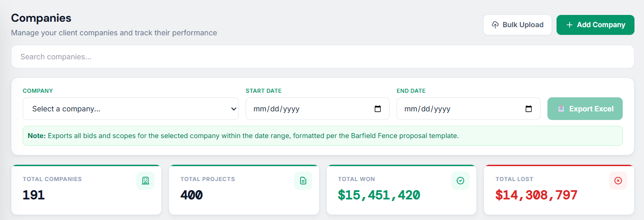The height and width of the screenshot is (220, 644).
Task: Open the calendar picker icon for End Date
Action: [528, 109]
